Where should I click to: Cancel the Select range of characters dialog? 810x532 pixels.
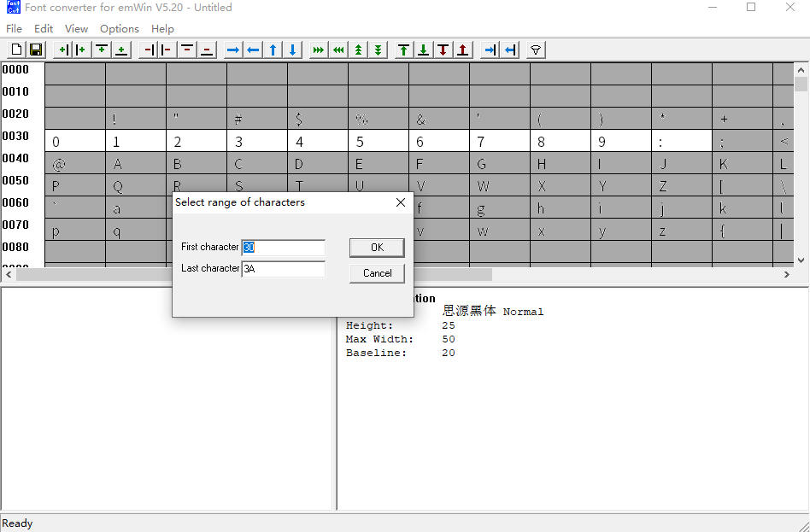[377, 273]
